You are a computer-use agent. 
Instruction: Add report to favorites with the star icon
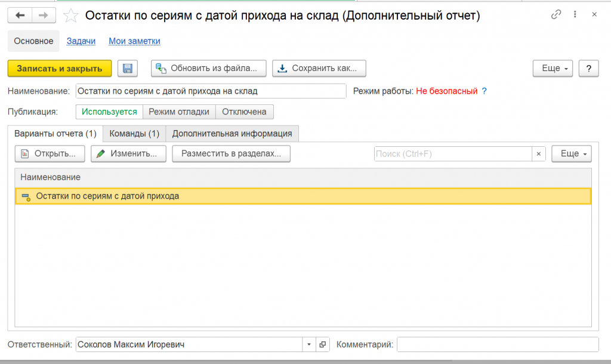click(70, 16)
